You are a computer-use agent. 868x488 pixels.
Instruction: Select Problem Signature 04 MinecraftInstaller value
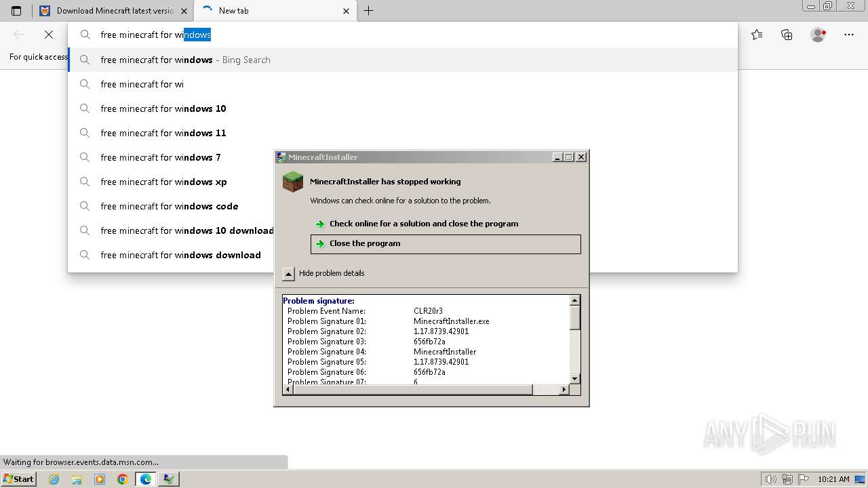click(x=445, y=352)
